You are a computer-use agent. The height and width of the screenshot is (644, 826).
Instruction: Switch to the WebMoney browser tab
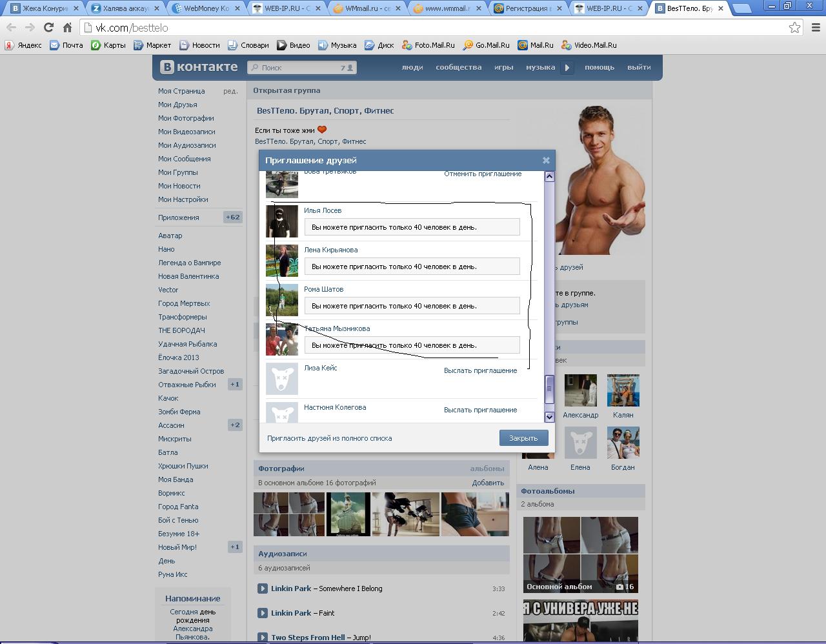coord(206,8)
